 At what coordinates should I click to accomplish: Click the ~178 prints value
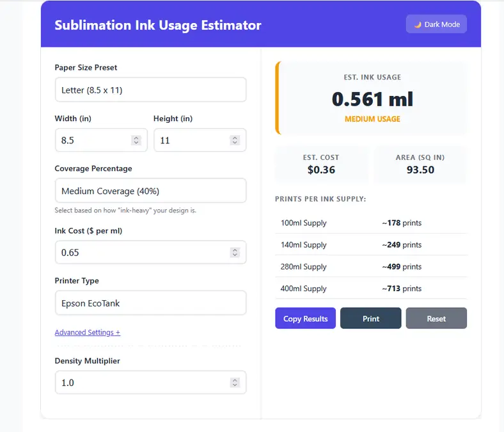(x=402, y=223)
